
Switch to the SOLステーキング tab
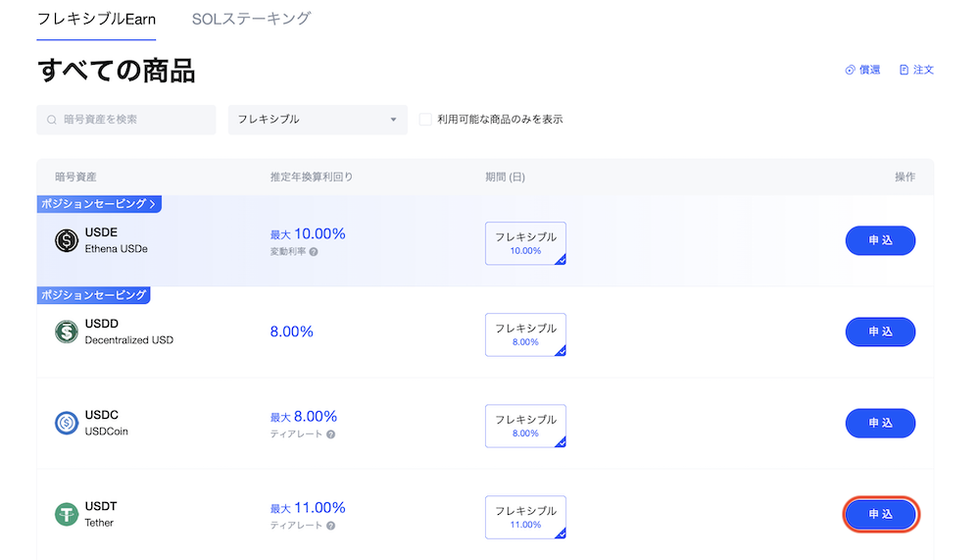point(251,19)
